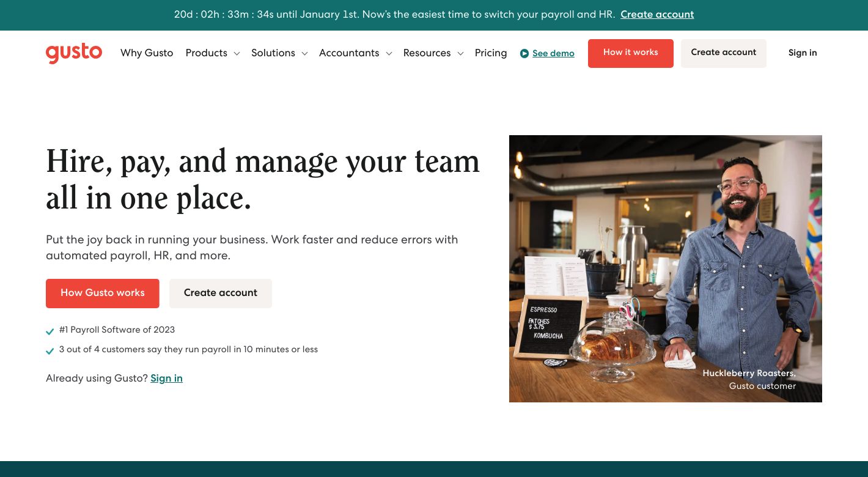Go to the Pricing page

491,53
